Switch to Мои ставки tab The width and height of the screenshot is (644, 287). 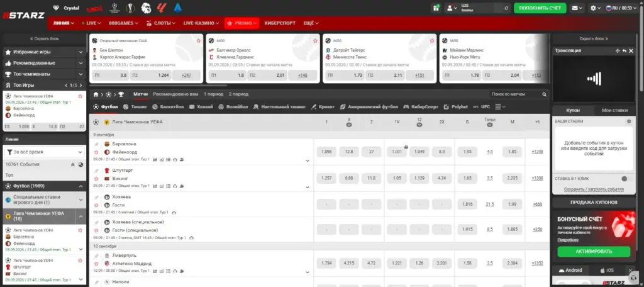(614, 110)
